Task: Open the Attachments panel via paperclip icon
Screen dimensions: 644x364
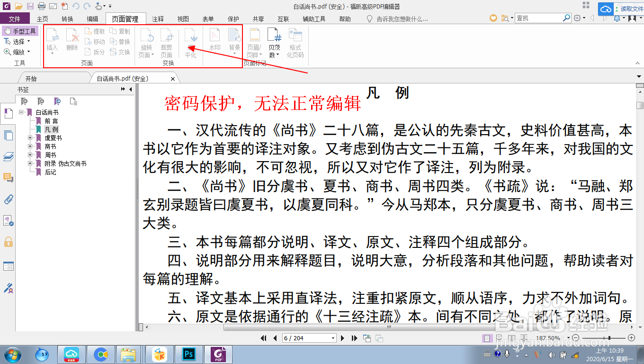Action: click(8, 200)
